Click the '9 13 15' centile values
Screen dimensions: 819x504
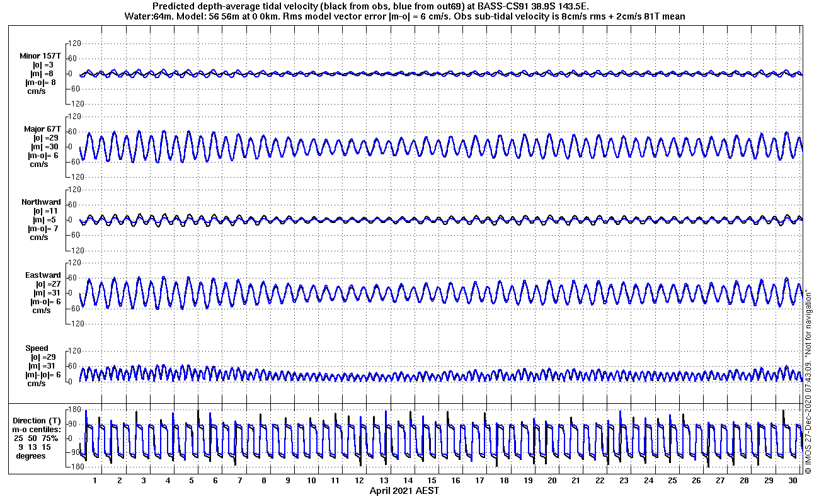[35, 447]
